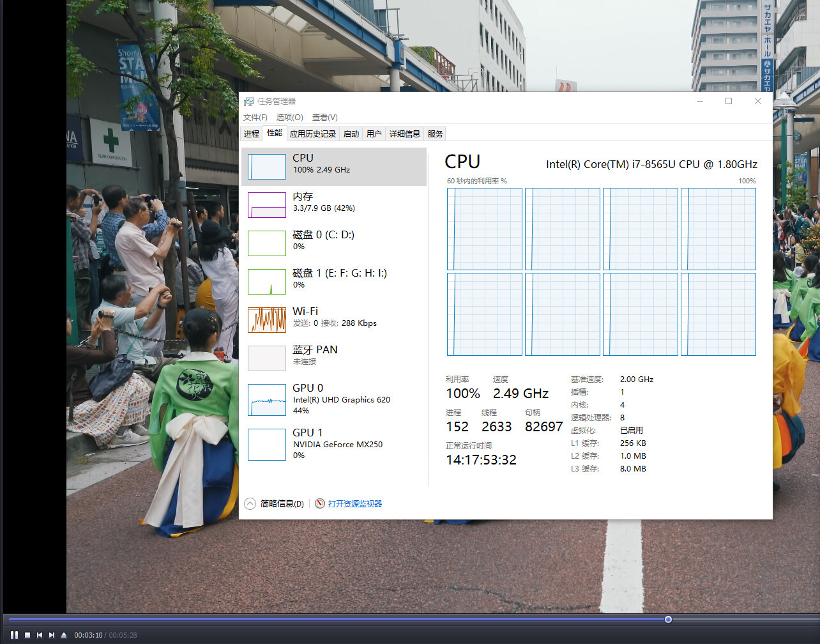Click the 逻辑处理器 value 8
Viewport: 820px width, 644px height.
623,418
